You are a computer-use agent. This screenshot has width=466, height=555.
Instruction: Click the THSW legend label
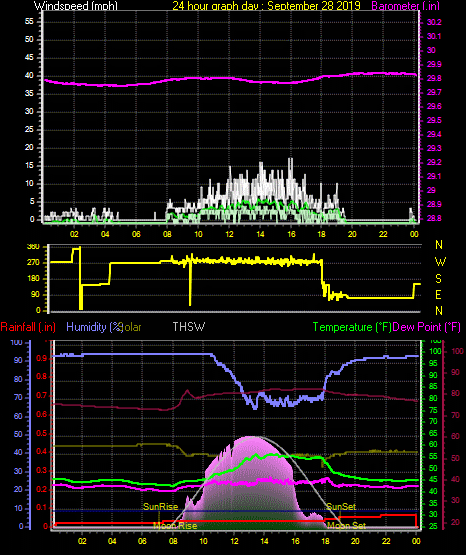pos(189,327)
